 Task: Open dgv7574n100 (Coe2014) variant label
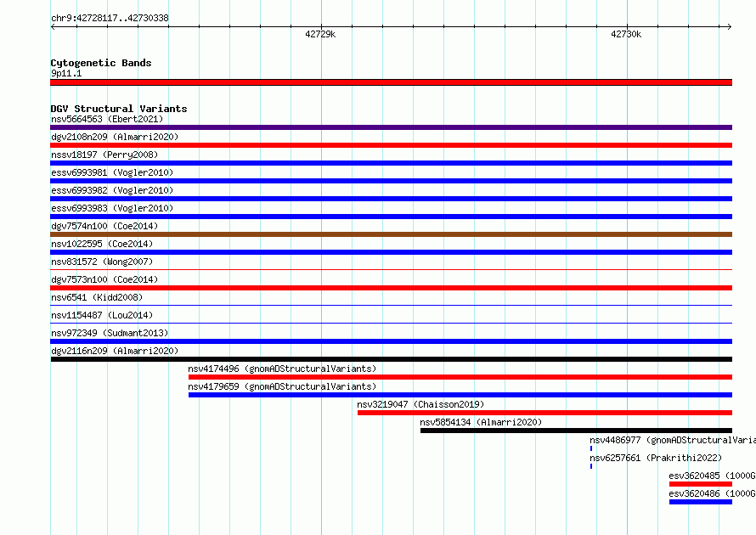[104, 226]
